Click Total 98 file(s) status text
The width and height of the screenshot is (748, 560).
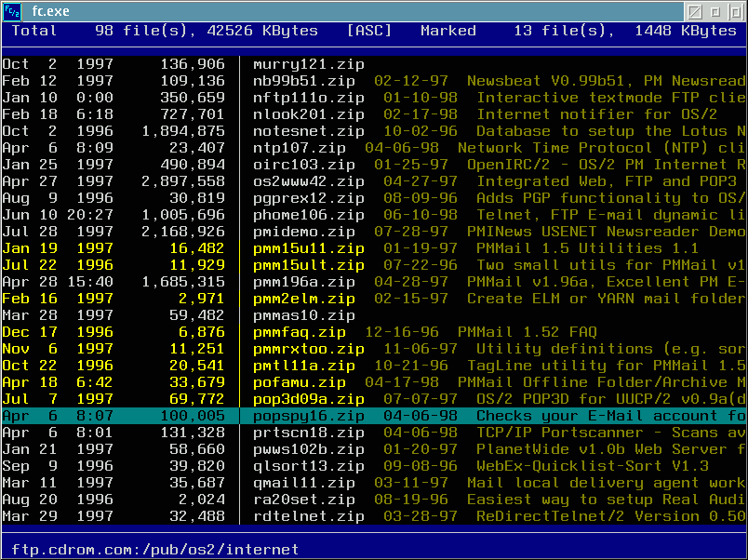pyautogui.click(x=165, y=31)
